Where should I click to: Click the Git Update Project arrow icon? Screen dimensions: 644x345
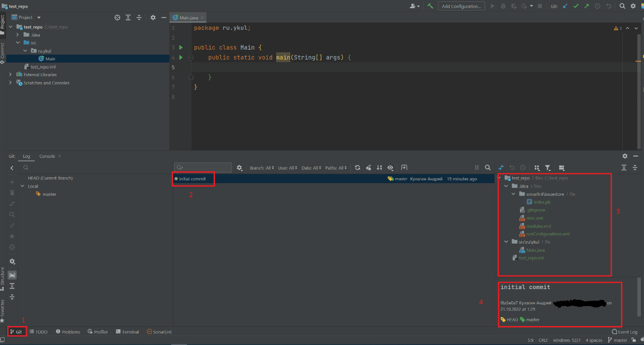tap(565, 6)
